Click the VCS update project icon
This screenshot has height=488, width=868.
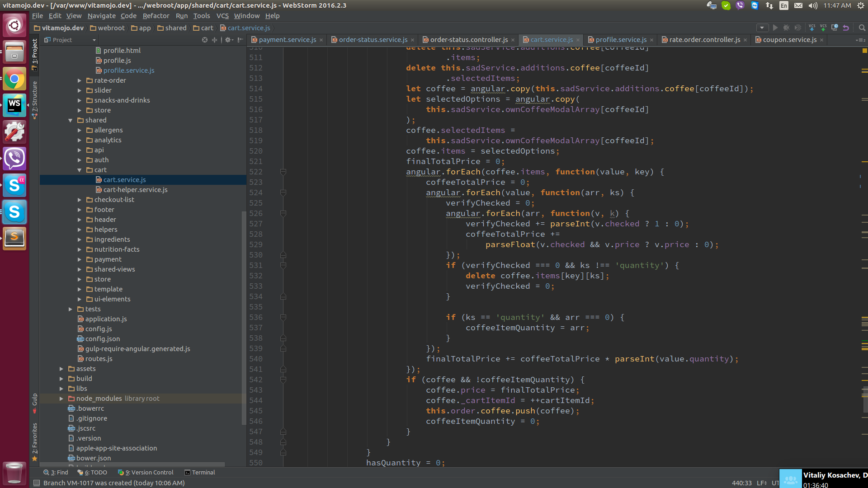[x=812, y=28]
